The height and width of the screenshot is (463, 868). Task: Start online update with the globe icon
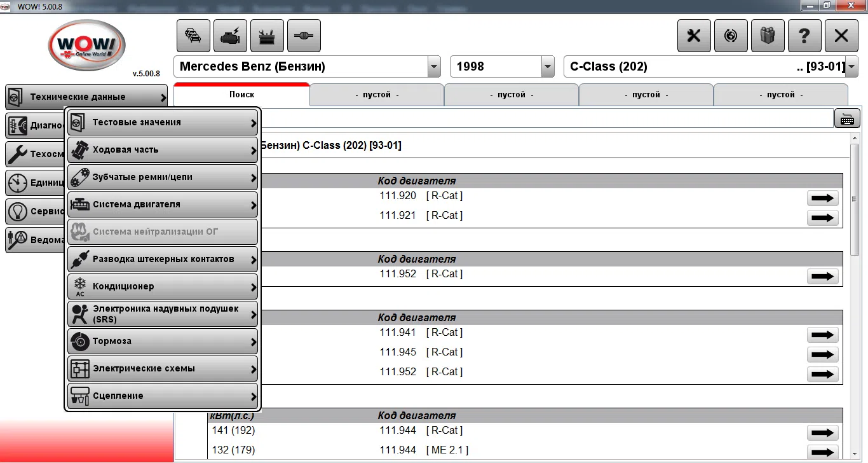click(730, 35)
